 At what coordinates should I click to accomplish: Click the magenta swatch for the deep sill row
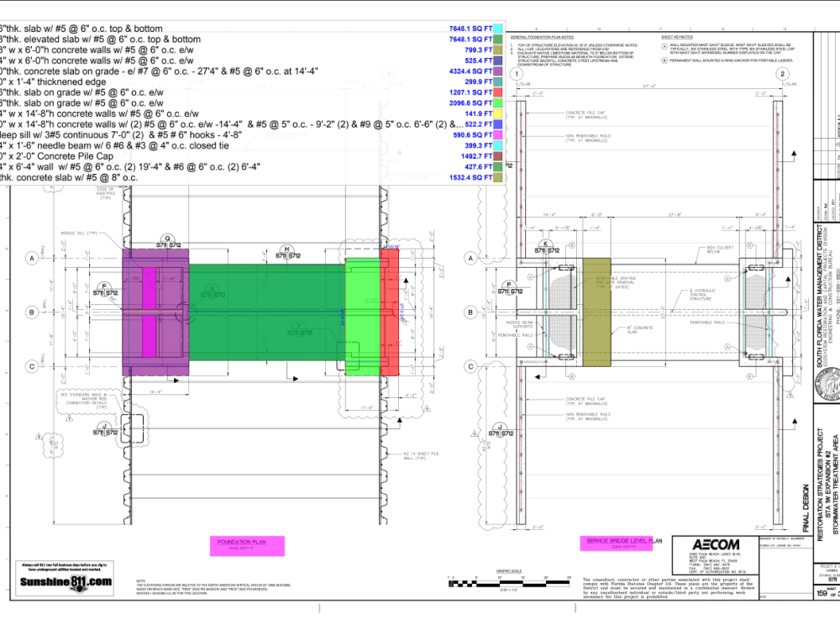pyautogui.click(x=497, y=134)
